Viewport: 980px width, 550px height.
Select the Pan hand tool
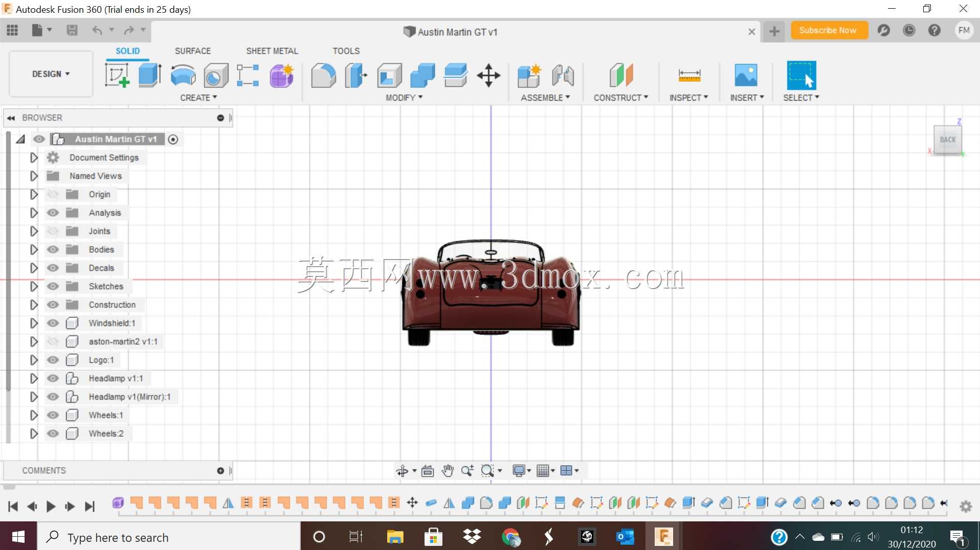(448, 471)
